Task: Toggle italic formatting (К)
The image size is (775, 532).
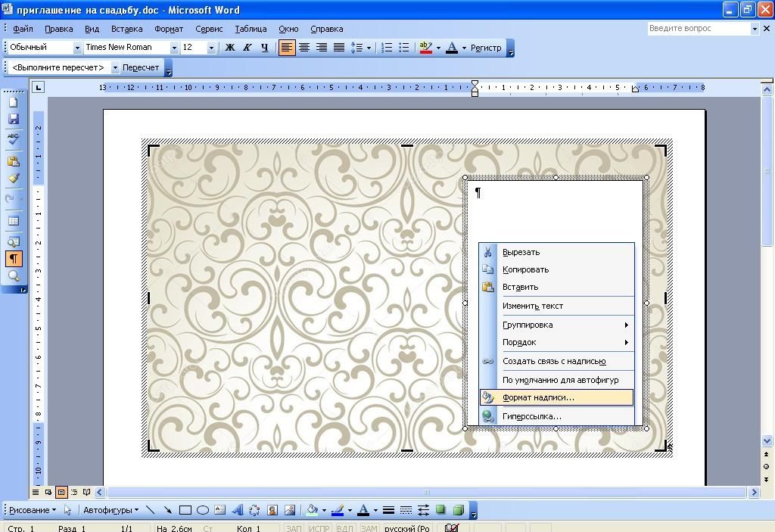Action: pos(247,48)
